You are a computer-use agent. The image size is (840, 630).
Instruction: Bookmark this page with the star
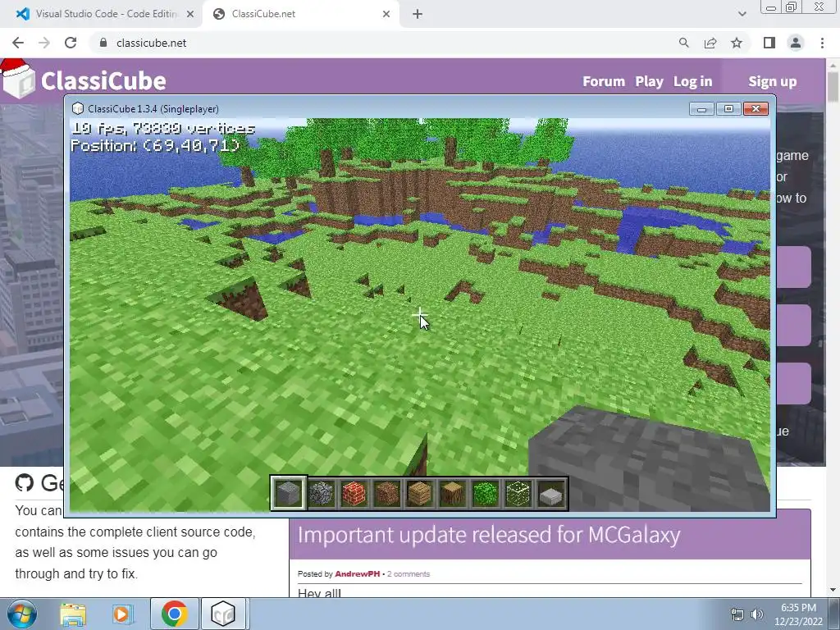click(x=737, y=43)
